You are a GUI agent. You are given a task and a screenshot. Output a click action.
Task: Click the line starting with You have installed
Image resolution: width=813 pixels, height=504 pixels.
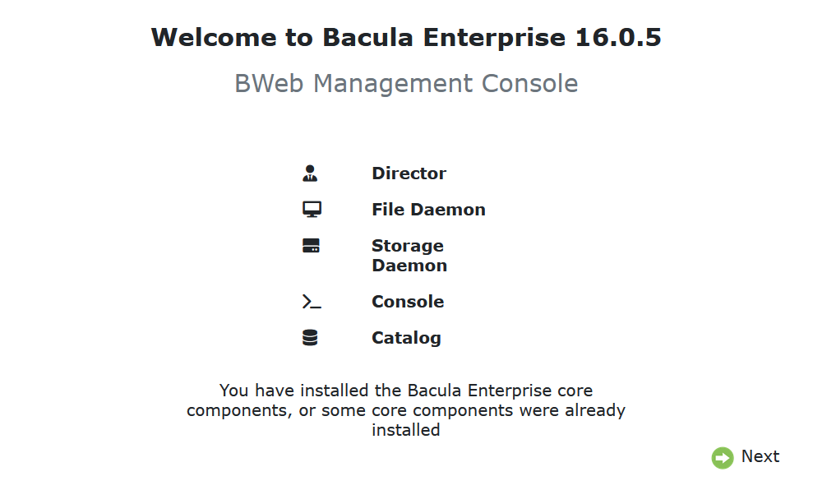(x=406, y=391)
